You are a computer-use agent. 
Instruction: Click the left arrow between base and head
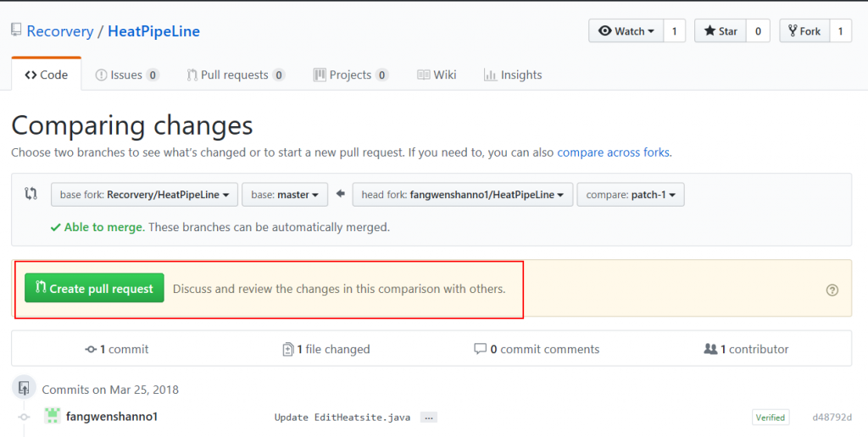coord(341,194)
